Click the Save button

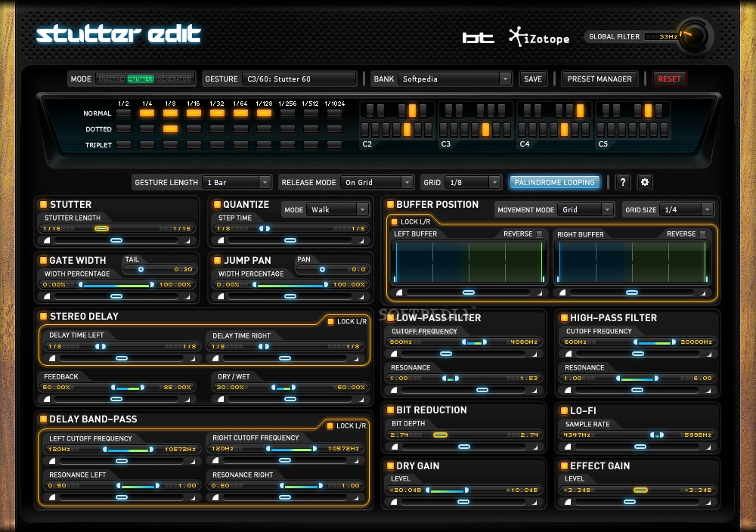tap(533, 79)
